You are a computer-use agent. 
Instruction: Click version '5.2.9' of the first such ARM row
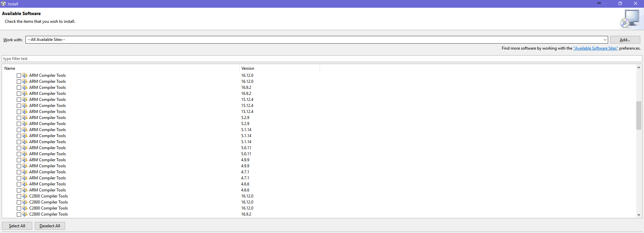pyautogui.click(x=245, y=118)
